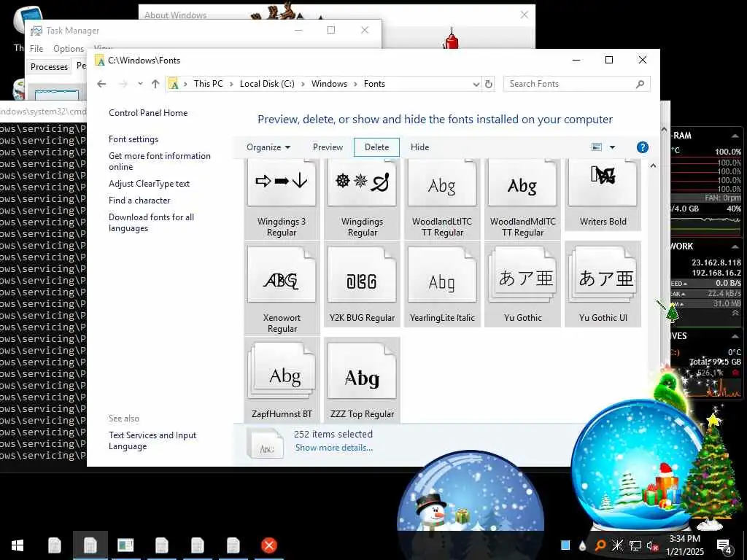
Task: Go back in Fonts window
Action: click(101, 84)
